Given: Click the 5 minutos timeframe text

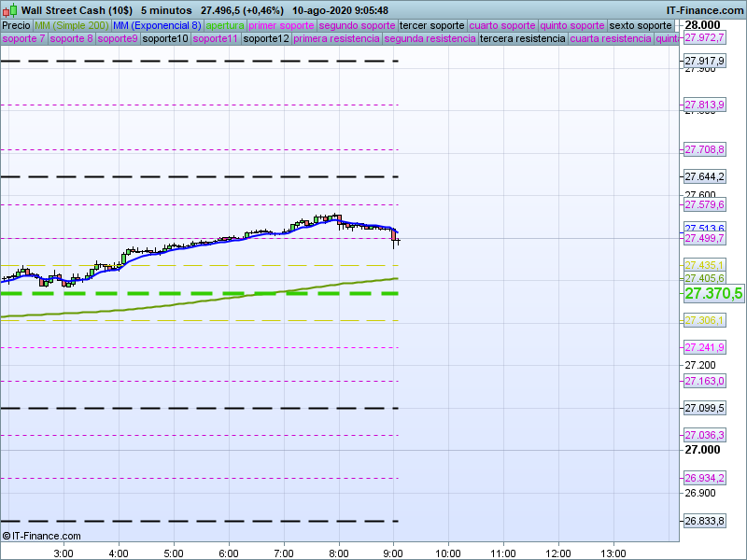Looking at the screenshot, I should [166, 10].
